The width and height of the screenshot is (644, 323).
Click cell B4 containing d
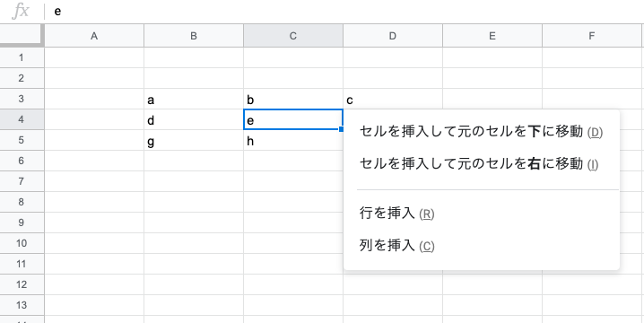tap(194, 119)
